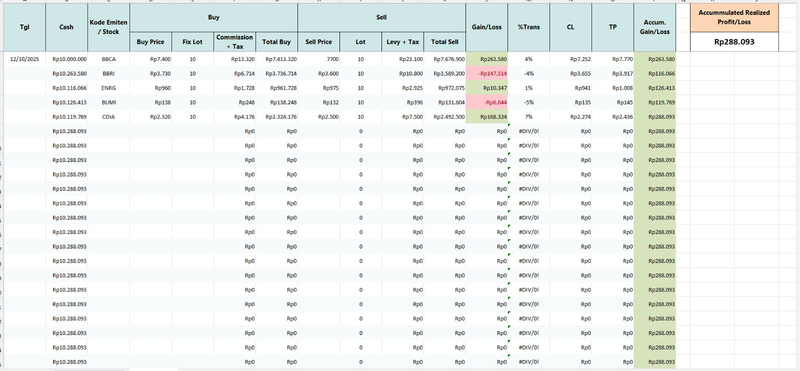Select sell price cell 7700
800x371 pixels.
pyautogui.click(x=318, y=59)
